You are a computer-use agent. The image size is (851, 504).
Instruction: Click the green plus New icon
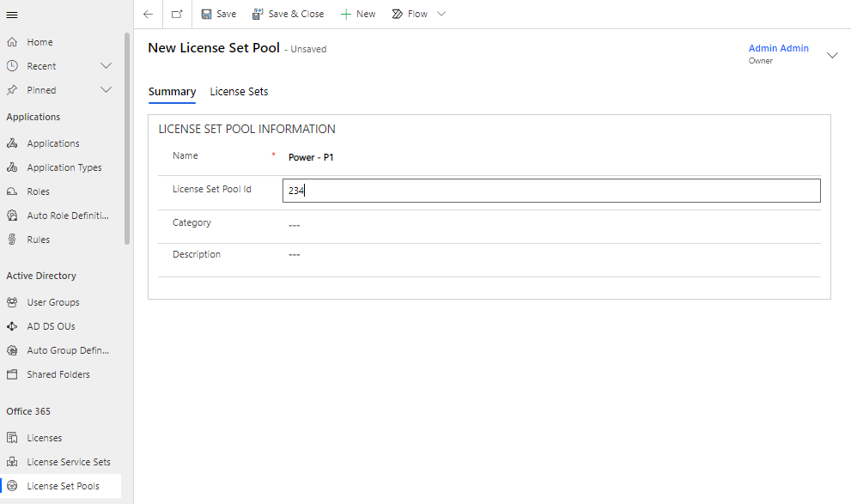point(345,15)
